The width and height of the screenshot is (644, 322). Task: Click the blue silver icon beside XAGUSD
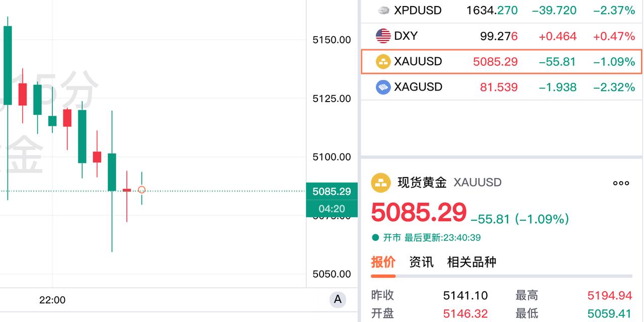click(383, 87)
